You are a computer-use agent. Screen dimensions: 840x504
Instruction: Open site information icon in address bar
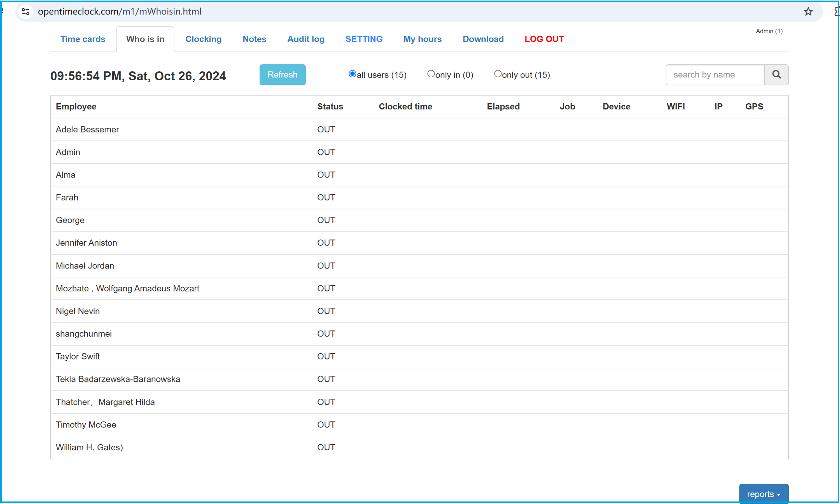[25, 11]
